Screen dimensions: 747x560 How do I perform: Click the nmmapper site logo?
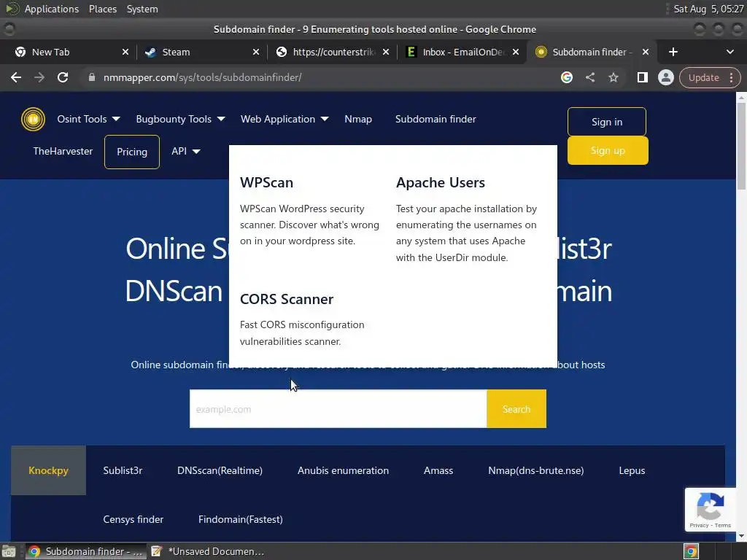[33, 119]
